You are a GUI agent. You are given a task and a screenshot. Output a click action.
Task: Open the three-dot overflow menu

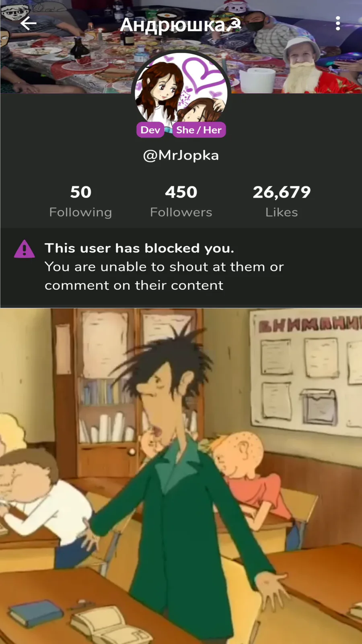(x=338, y=23)
